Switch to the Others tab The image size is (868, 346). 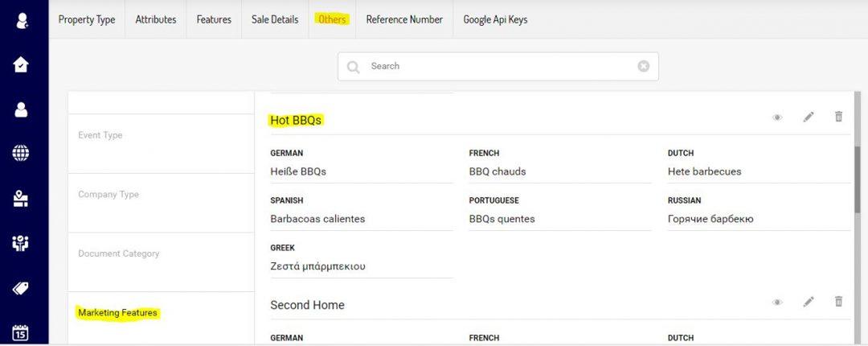tap(333, 19)
